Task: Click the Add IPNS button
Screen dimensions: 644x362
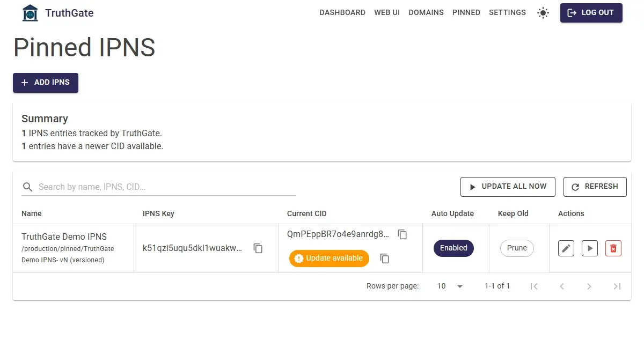Action: 46,83
